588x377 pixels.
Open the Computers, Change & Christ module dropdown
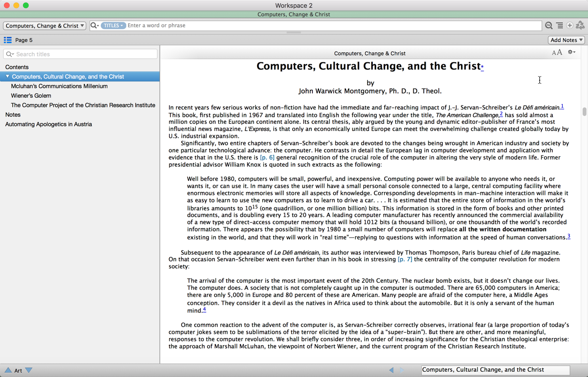(x=45, y=26)
